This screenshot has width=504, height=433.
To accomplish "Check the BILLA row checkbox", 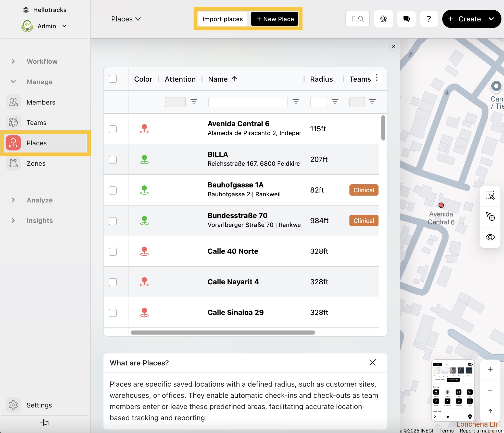I will click(113, 160).
